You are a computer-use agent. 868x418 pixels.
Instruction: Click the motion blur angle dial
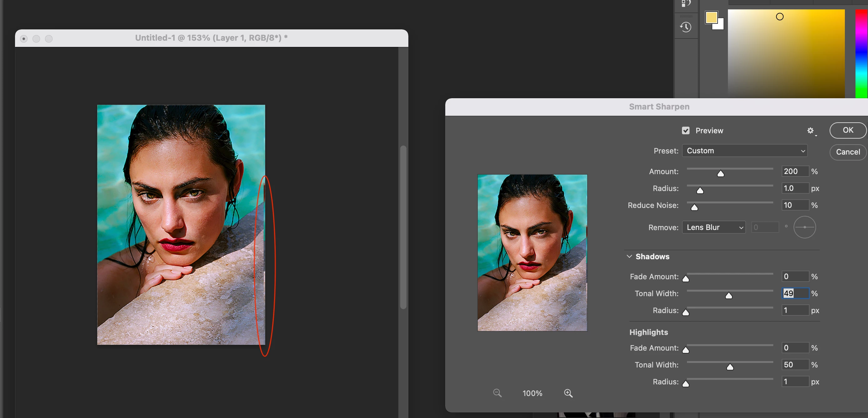[804, 227]
